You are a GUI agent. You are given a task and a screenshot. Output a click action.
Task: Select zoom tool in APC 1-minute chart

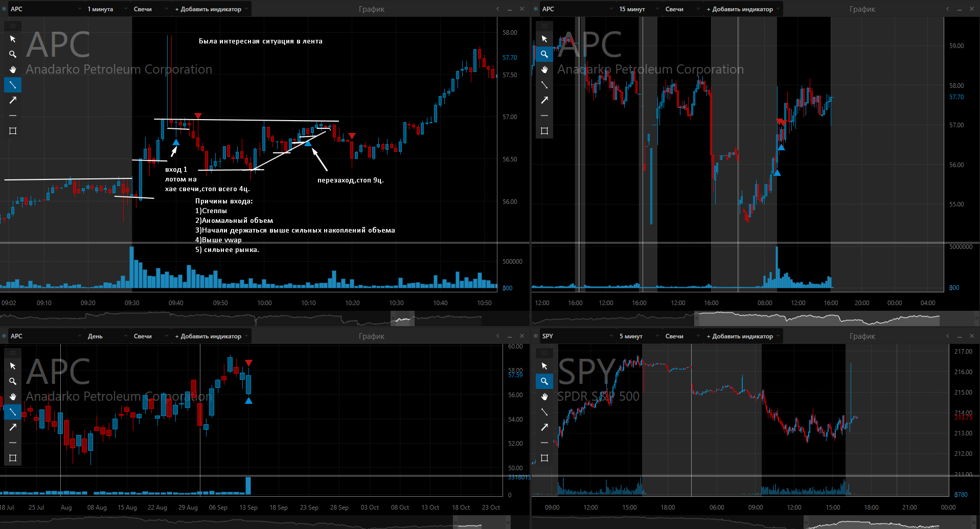pyautogui.click(x=13, y=54)
